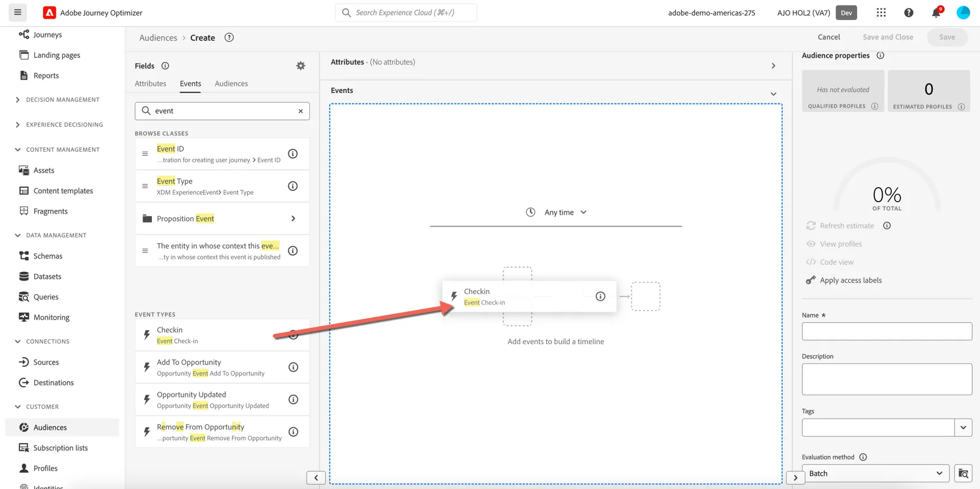Click the Cancel button
The image size is (980, 489).
[x=829, y=37]
